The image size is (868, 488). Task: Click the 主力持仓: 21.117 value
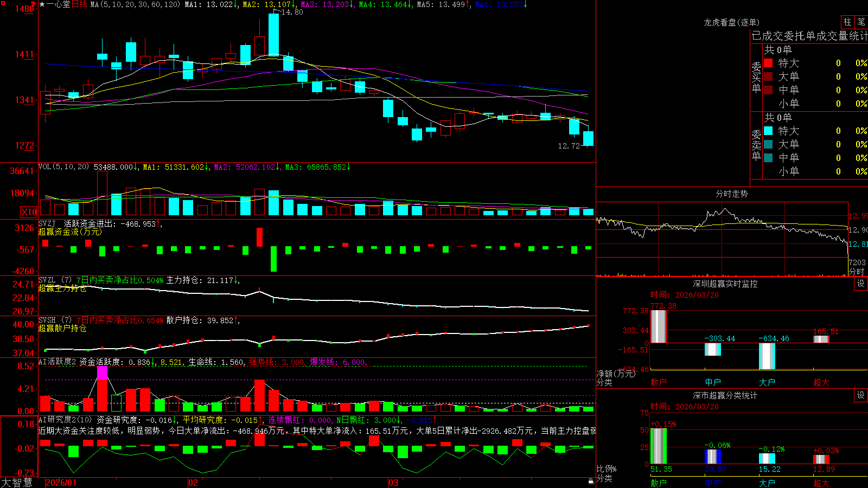[x=202, y=280]
